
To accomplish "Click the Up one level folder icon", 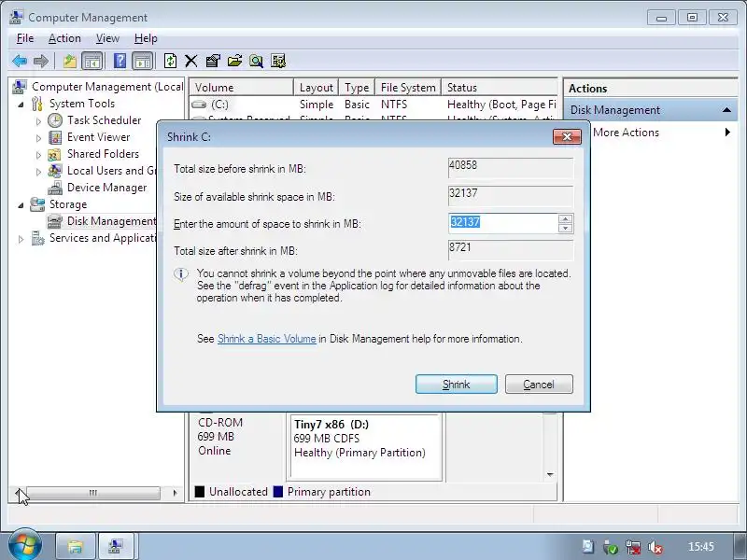I will click(69, 61).
